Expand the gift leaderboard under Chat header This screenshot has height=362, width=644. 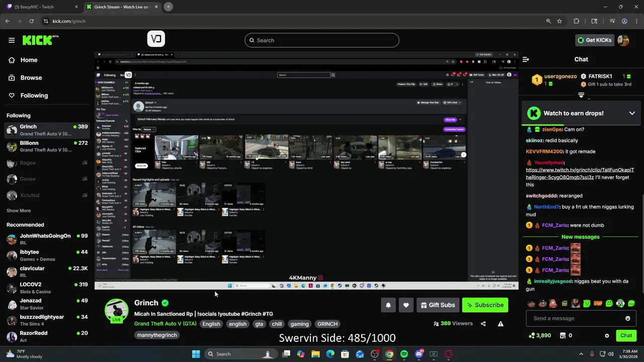[581, 95]
